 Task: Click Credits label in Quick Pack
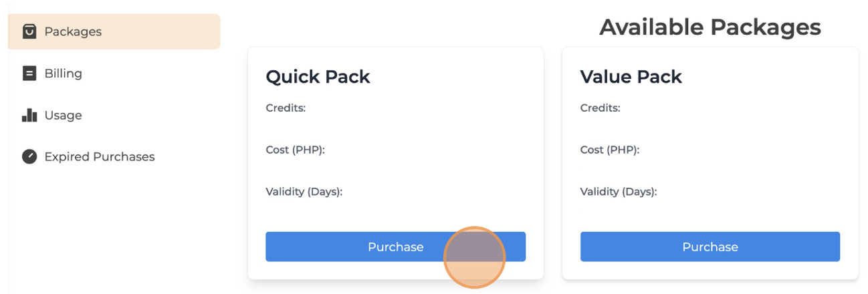pyautogui.click(x=286, y=108)
